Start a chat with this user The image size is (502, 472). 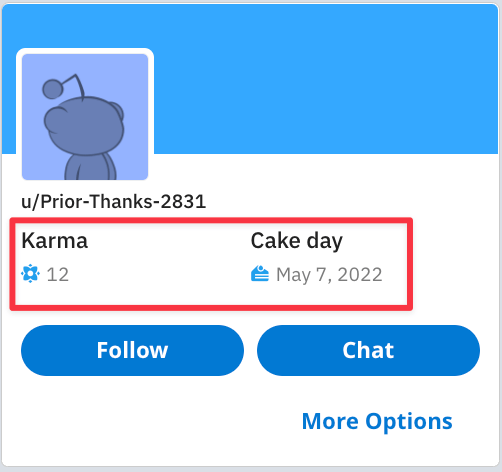tap(368, 350)
